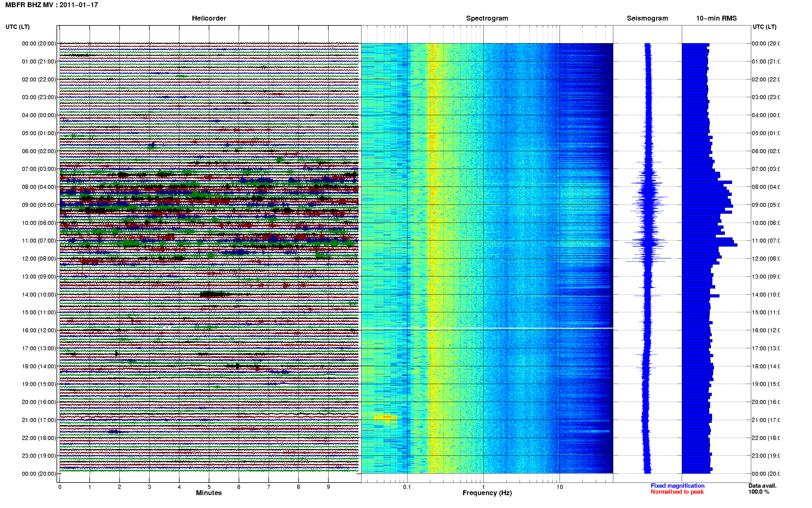
Task: Click the 'Helicorder' panel heading
Action: [209, 18]
